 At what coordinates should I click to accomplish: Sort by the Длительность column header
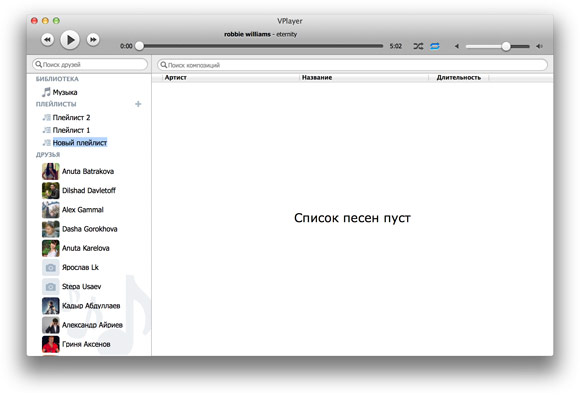459,77
